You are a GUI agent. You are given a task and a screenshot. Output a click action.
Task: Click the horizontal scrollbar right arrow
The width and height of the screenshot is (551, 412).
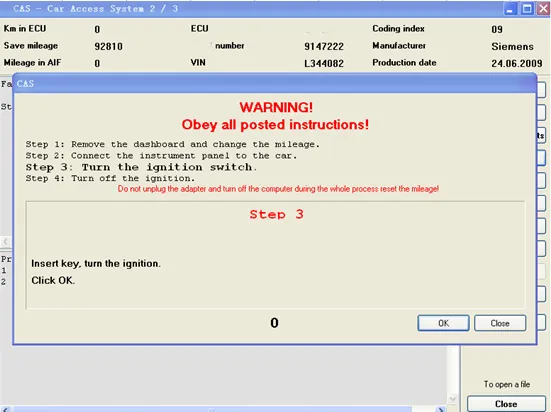440,409
